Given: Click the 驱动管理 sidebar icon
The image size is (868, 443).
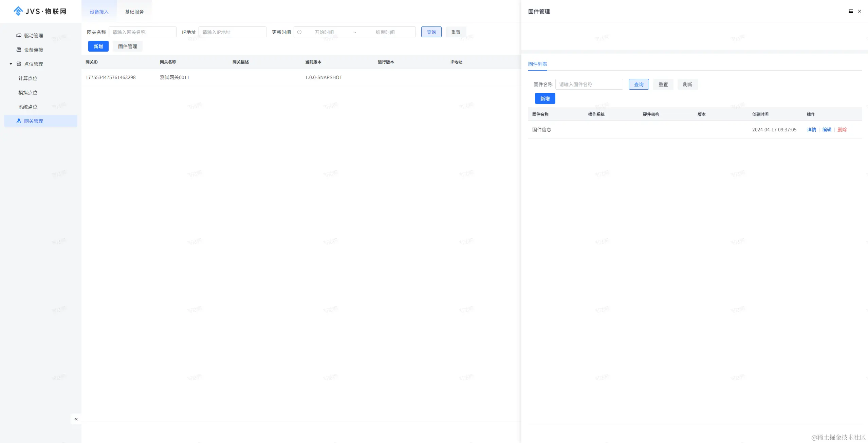Looking at the screenshot, I should coord(19,35).
